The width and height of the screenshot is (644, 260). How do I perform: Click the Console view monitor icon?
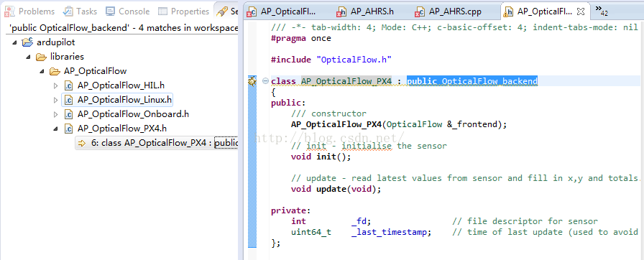tap(110, 11)
